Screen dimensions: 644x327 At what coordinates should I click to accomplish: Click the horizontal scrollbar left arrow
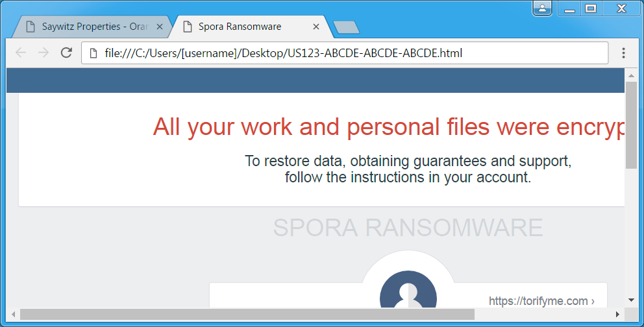coord(13,314)
